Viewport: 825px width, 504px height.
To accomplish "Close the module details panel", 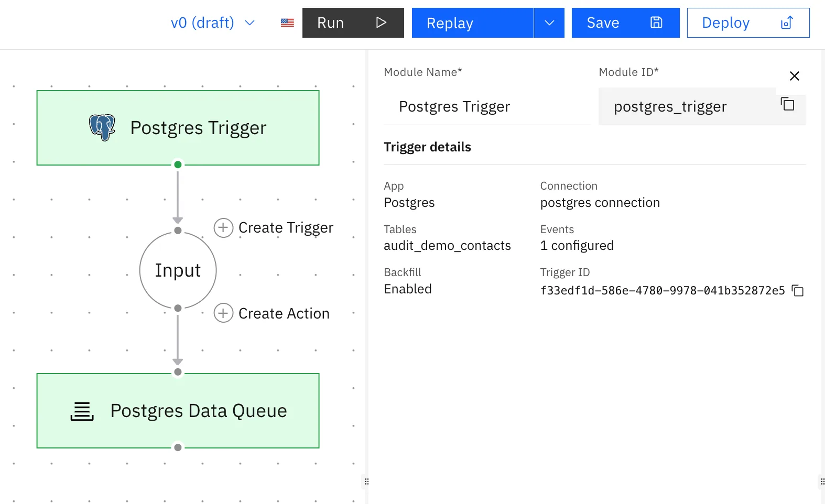I will click(794, 76).
